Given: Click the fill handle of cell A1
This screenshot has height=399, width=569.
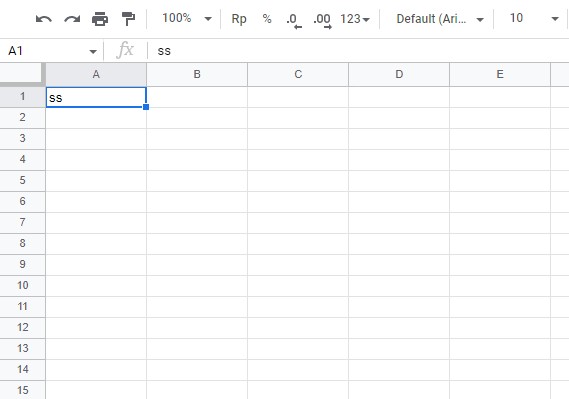Looking at the screenshot, I should pyautogui.click(x=146, y=107).
